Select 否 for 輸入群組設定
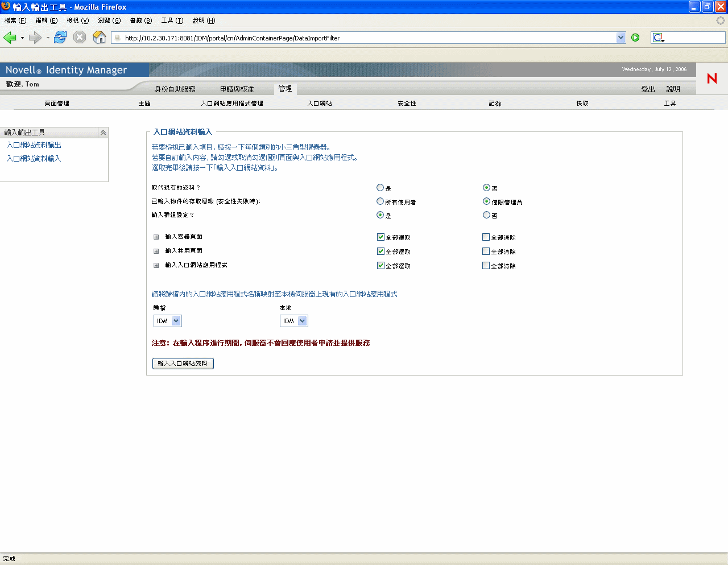The width and height of the screenshot is (728, 565). (486, 215)
